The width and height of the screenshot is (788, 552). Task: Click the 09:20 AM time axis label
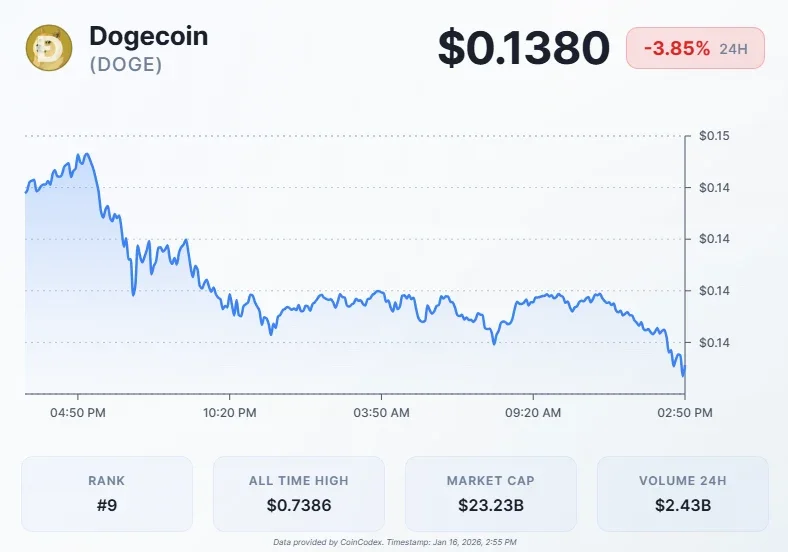point(534,412)
